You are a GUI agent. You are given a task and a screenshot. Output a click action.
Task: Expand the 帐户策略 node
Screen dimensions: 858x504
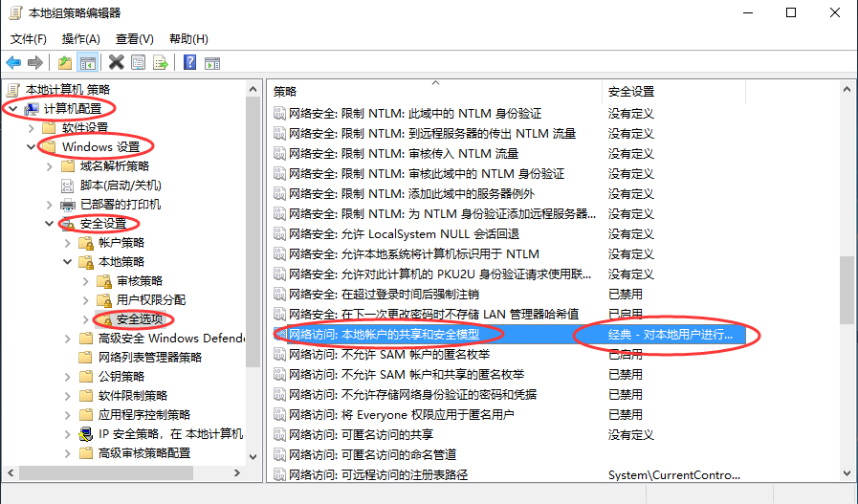(x=67, y=243)
